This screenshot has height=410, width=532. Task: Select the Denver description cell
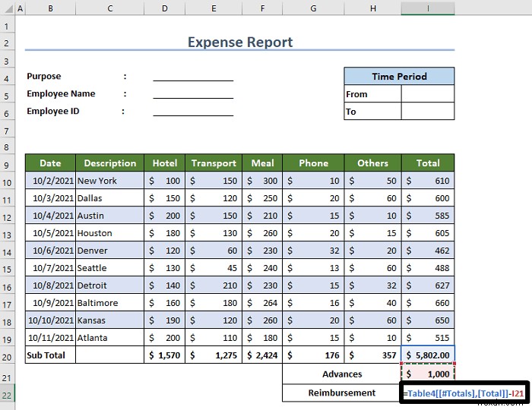110,251
